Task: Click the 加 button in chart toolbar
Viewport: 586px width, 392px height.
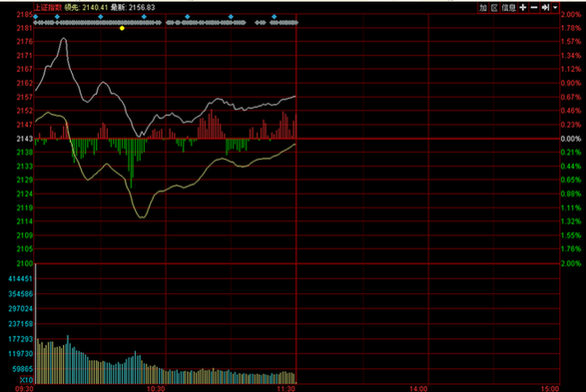Action: pos(483,7)
